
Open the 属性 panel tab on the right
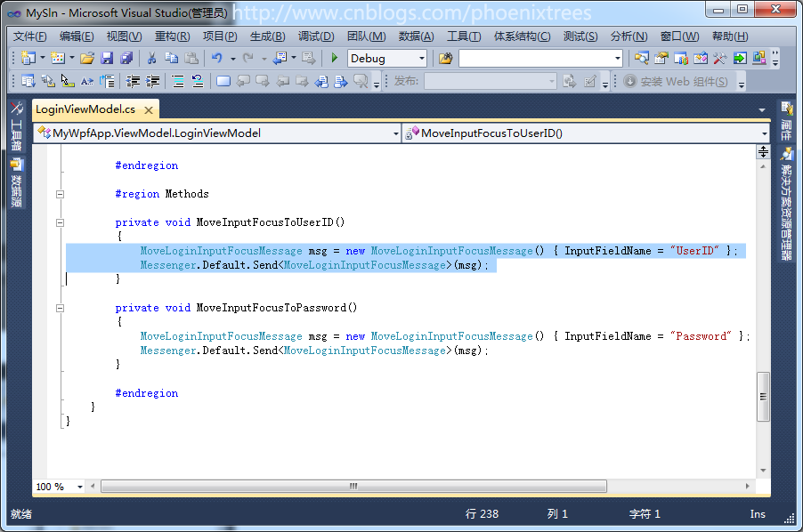(x=787, y=121)
